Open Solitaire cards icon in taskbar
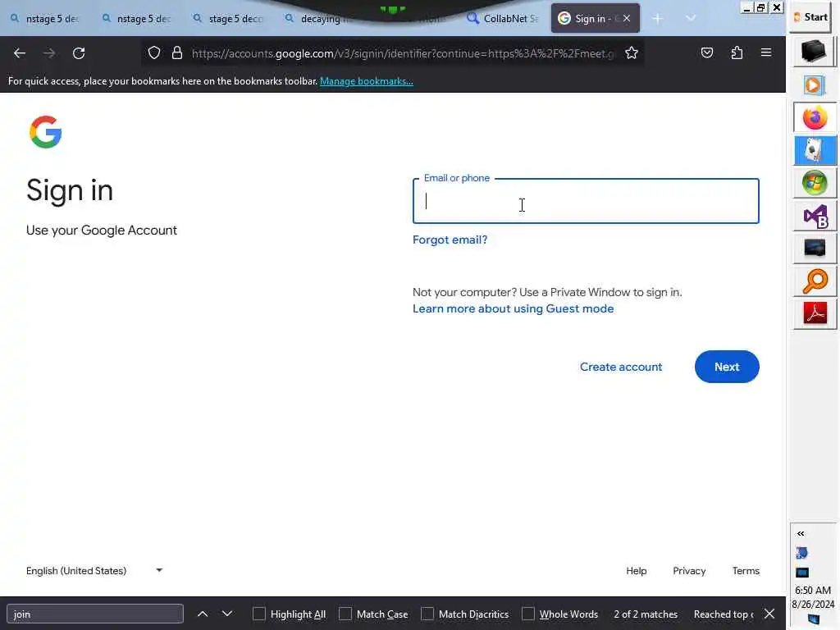Image resolution: width=840 pixels, height=630 pixels. pos(815,151)
